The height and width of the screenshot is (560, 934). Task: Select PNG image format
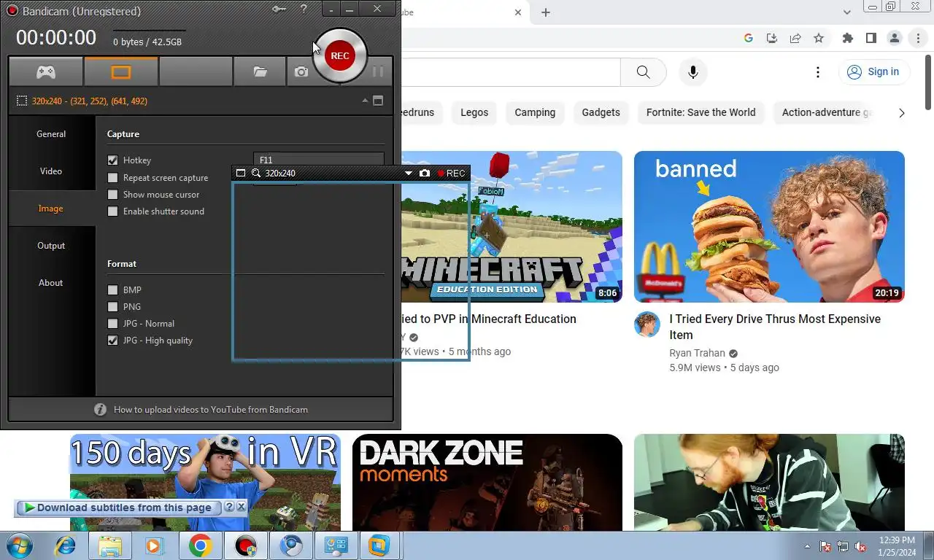(x=112, y=307)
